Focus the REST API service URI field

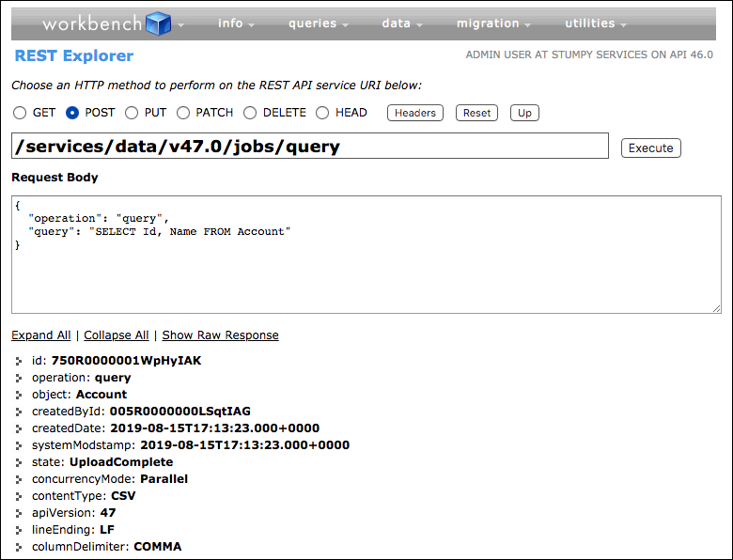(310, 146)
